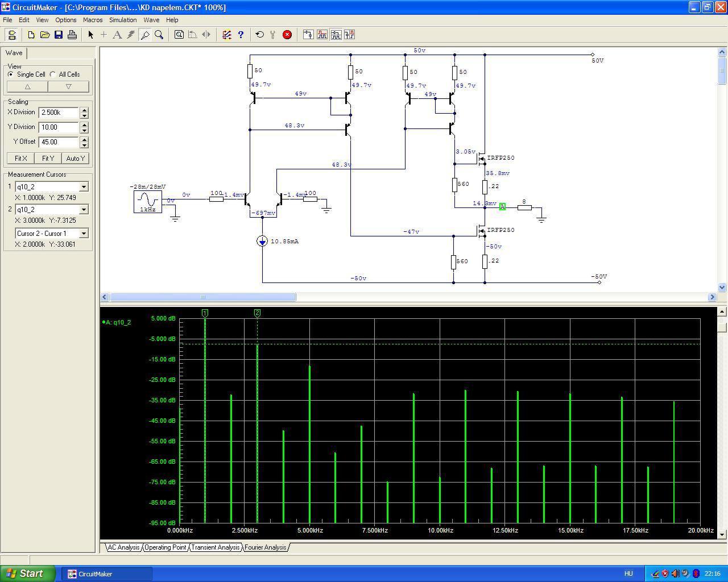Open the folder icon to load a file
Image resolution: width=728 pixels, height=582 pixels.
[45, 35]
